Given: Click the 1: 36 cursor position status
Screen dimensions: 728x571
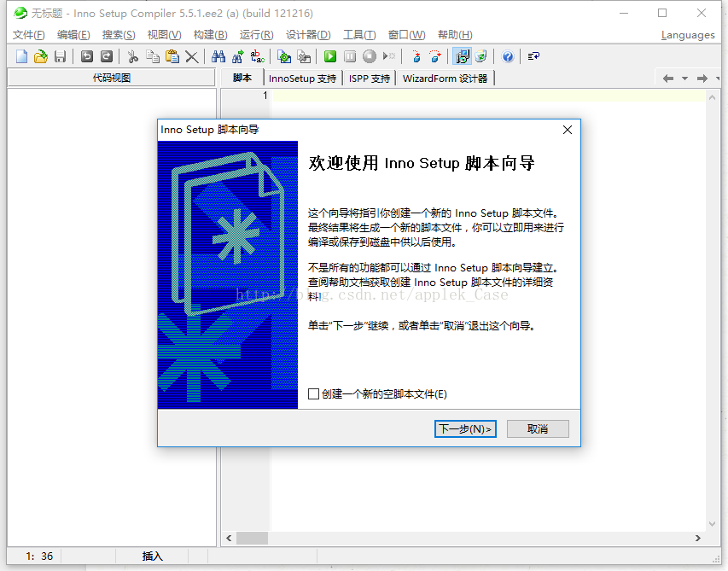Looking at the screenshot, I should (39, 556).
